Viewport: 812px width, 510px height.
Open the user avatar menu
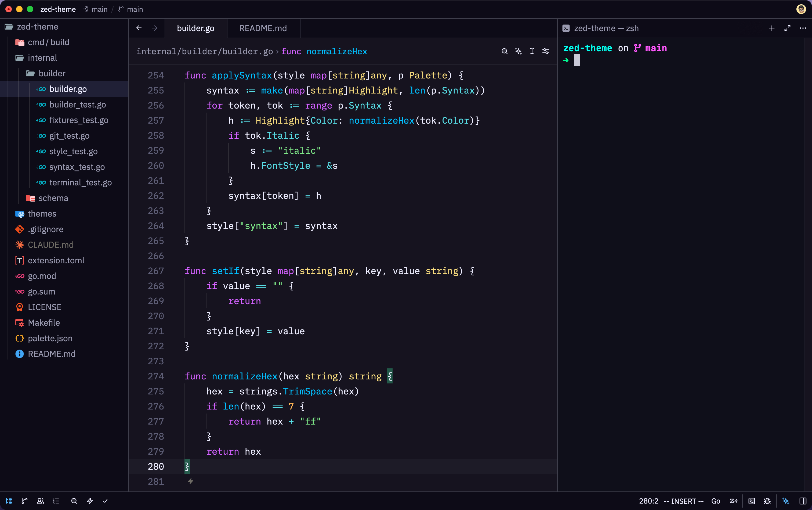[x=801, y=9]
